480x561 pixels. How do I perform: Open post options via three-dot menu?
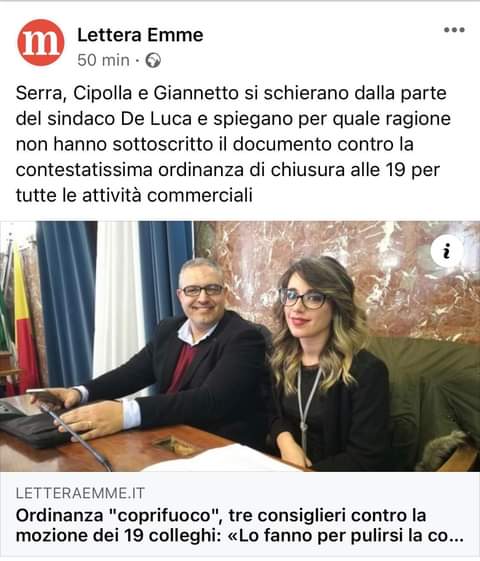[454, 30]
